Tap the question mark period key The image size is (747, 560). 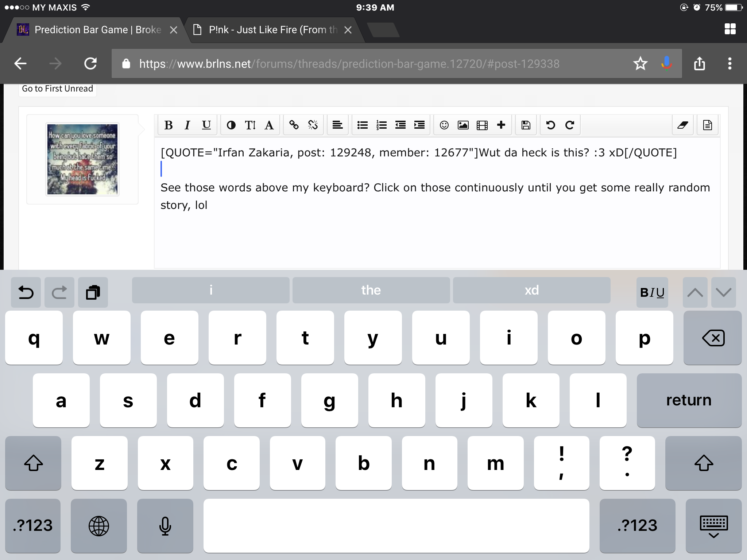[627, 463]
